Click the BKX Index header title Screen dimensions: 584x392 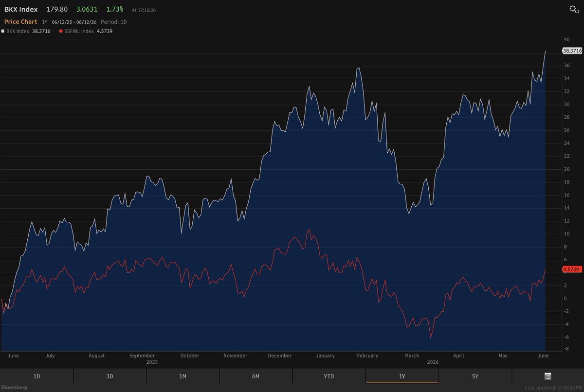(x=21, y=9)
